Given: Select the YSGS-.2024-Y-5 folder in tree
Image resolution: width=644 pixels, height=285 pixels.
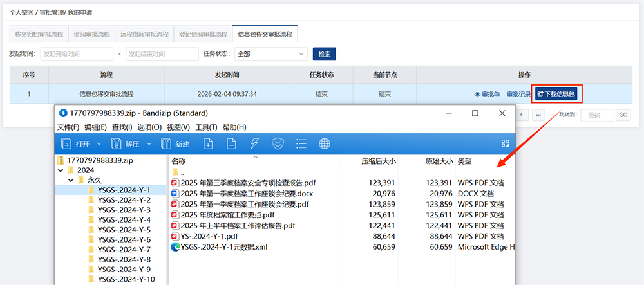Looking at the screenshot, I should coord(124,230).
